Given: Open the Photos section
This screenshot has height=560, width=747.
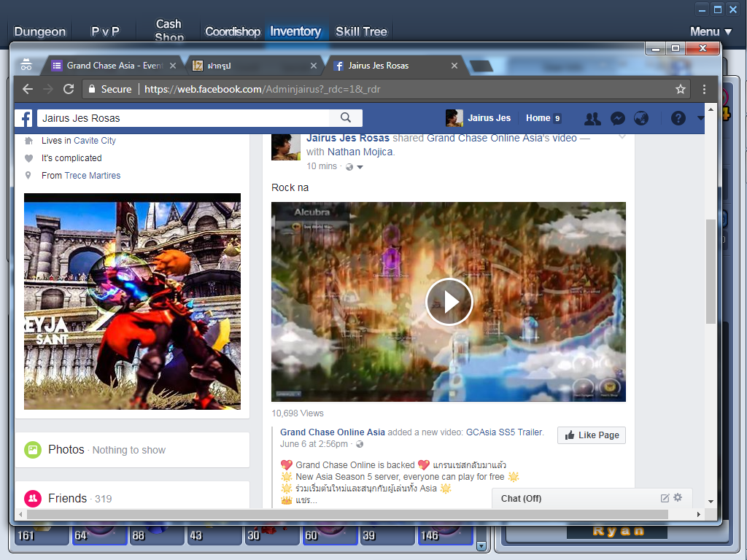Looking at the screenshot, I should [66, 449].
